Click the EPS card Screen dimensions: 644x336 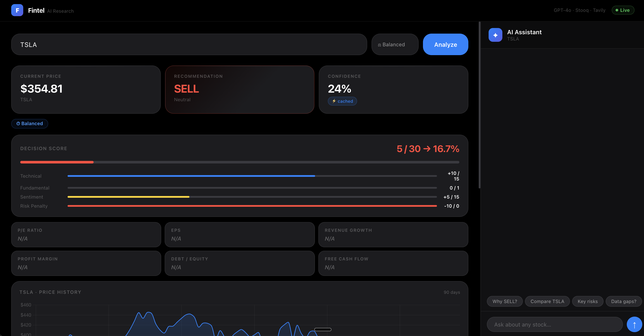(x=240, y=235)
